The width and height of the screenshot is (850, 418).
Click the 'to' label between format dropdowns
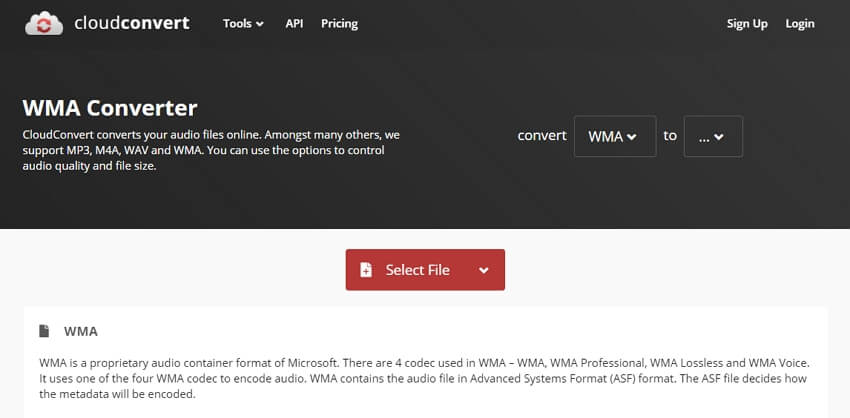click(x=670, y=136)
